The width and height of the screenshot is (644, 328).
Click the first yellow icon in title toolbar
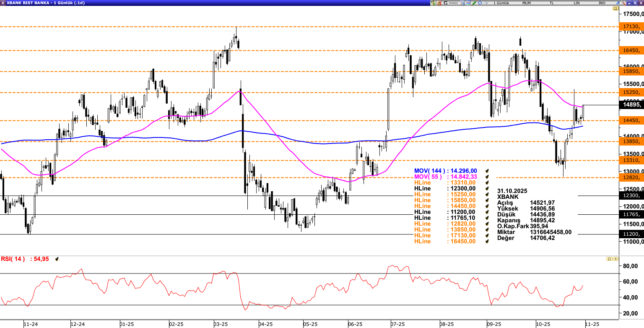point(433,3)
